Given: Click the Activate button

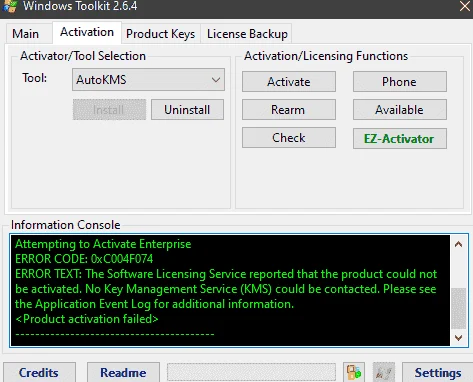Looking at the screenshot, I should click(289, 81).
